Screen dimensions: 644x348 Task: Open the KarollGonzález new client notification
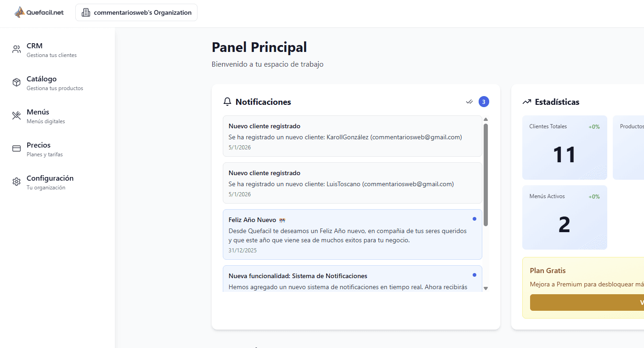[352, 136]
